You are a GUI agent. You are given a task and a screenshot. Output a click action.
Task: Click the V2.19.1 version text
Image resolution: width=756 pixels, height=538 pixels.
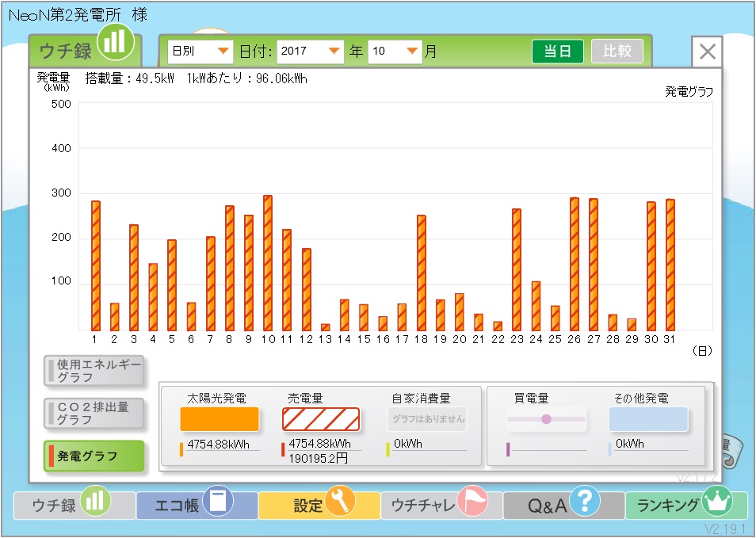[x=725, y=528]
